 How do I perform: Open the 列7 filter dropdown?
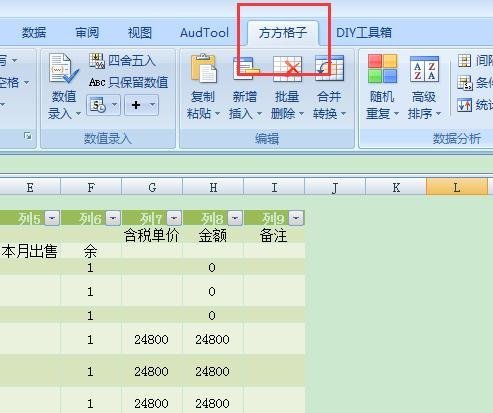point(174,218)
